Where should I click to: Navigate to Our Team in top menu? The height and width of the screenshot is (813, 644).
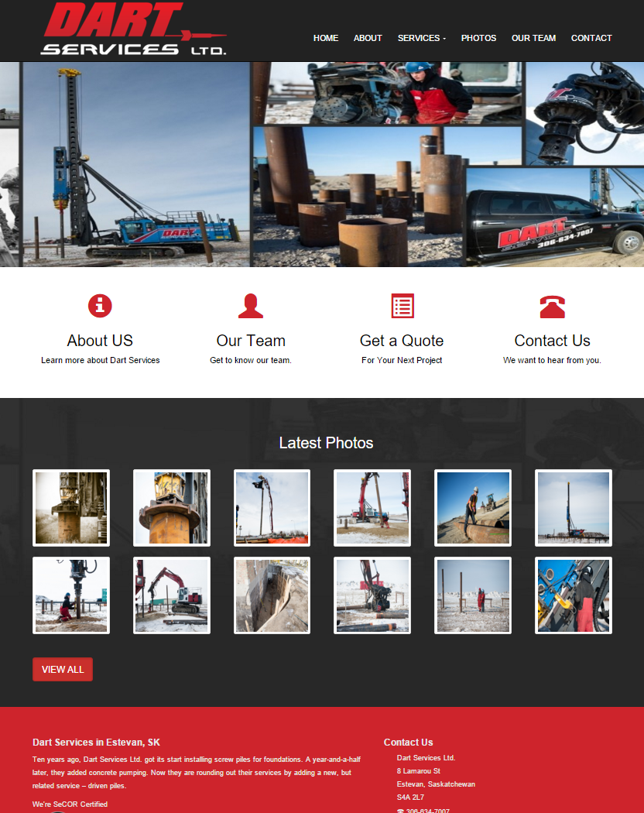pyautogui.click(x=533, y=38)
